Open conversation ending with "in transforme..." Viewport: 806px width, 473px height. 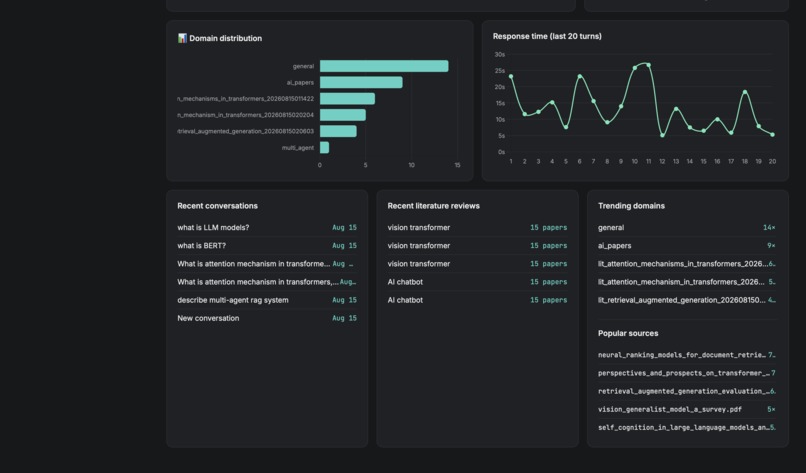point(267,264)
